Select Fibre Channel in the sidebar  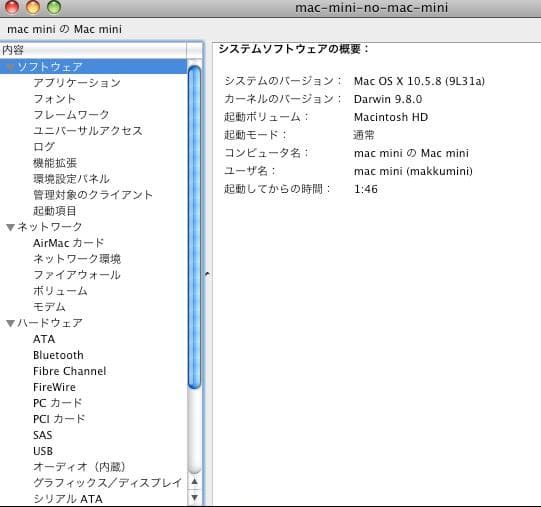point(70,371)
